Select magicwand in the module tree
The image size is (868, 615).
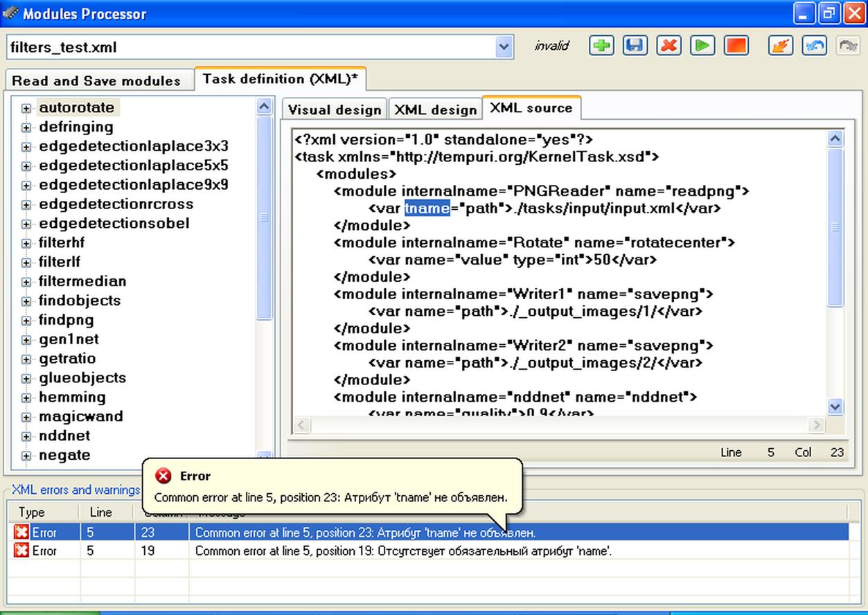pyautogui.click(x=80, y=416)
